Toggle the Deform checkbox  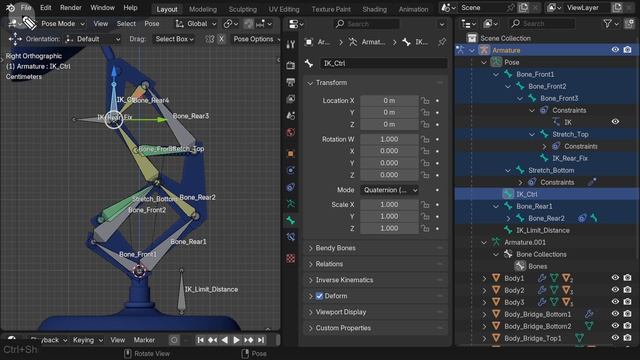point(320,296)
